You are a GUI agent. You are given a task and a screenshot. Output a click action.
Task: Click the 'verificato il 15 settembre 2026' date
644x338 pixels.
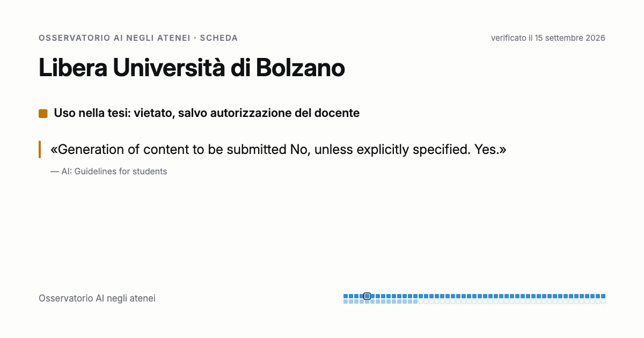coord(548,38)
